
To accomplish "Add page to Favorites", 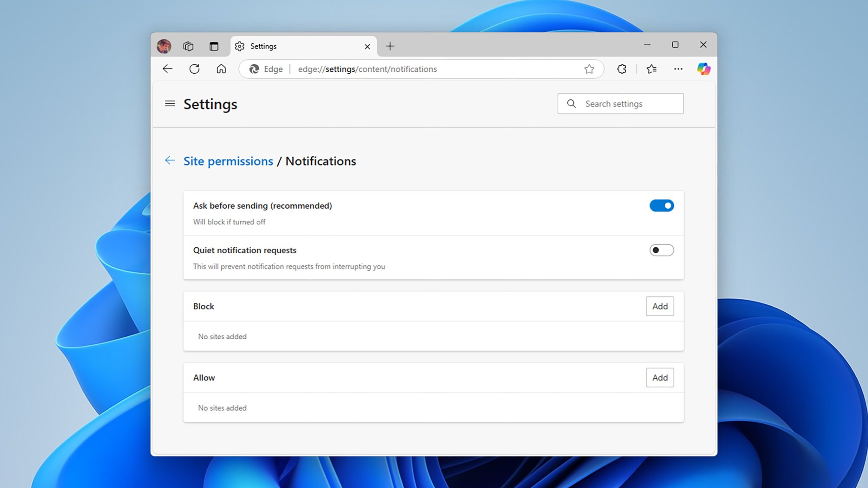I will [x=590, y=69].
